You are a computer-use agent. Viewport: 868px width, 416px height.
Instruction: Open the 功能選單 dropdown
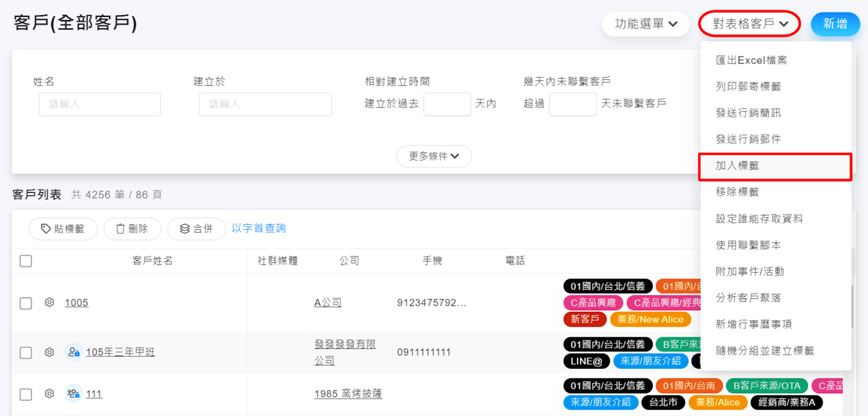click(646, 24)
